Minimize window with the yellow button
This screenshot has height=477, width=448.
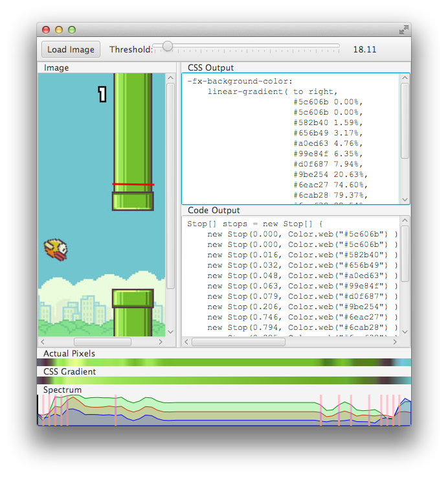pos(59,30)
